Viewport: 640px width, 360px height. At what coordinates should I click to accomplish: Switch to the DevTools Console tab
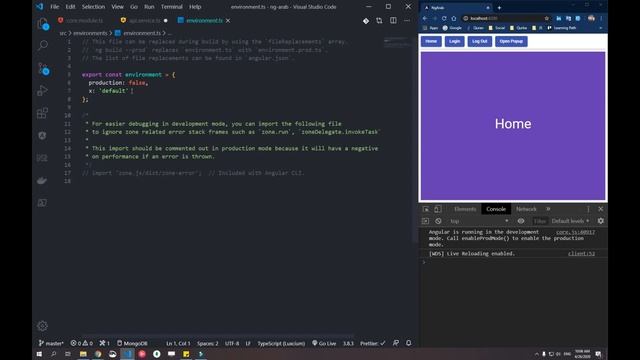(x=496, y=209)
